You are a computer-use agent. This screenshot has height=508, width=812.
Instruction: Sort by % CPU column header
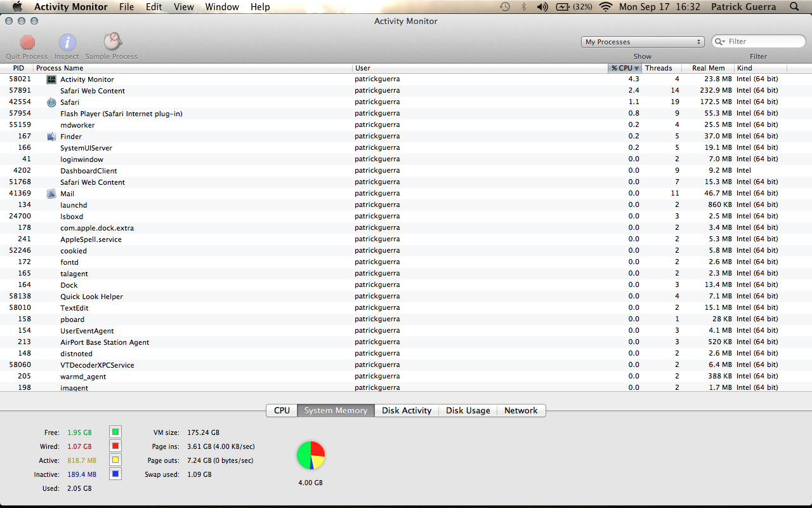pyautogui.click(x=625, y=68)
